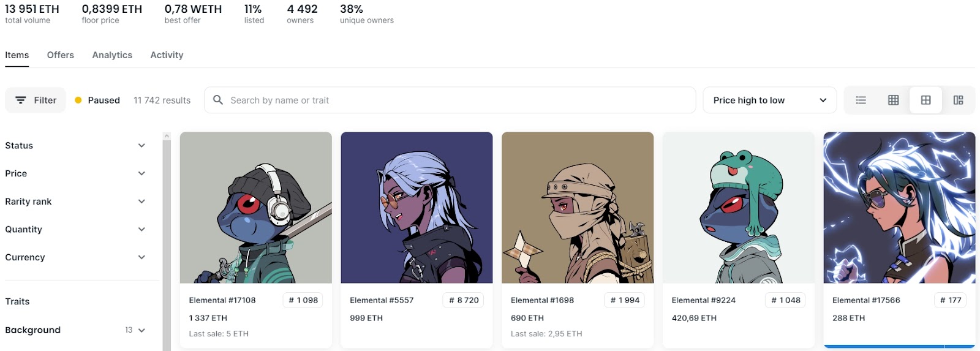
Task: Open the Elemental #5557 item title
Action: pyautogui.click(x=382, y=300)
